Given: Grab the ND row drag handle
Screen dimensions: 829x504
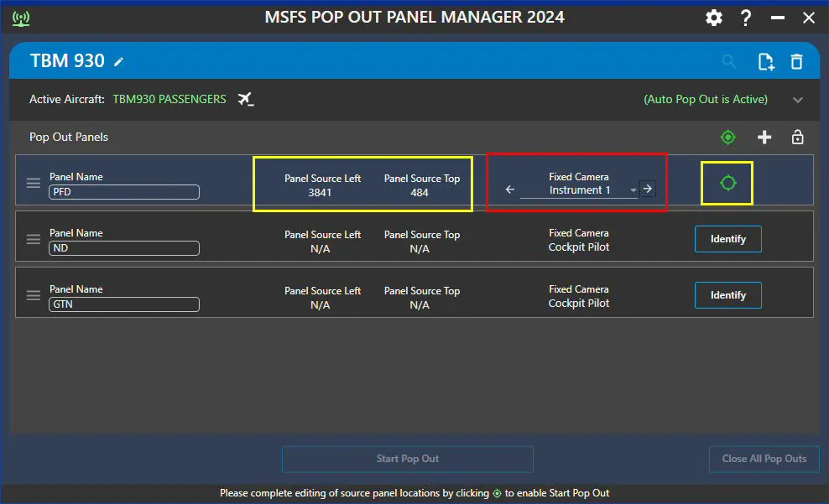Looking at the screenshot, I should [x=34, y=239].
